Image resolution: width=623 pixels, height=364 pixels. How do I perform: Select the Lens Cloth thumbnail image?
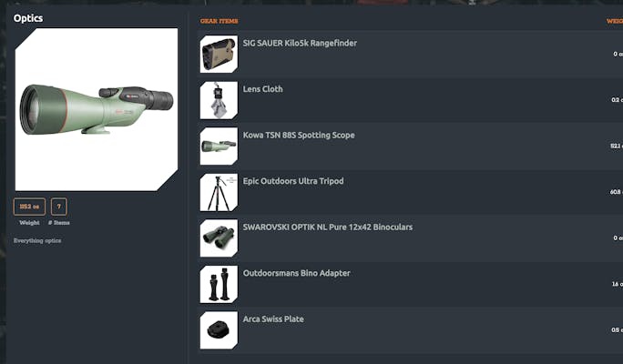click(x=219, y=100)
